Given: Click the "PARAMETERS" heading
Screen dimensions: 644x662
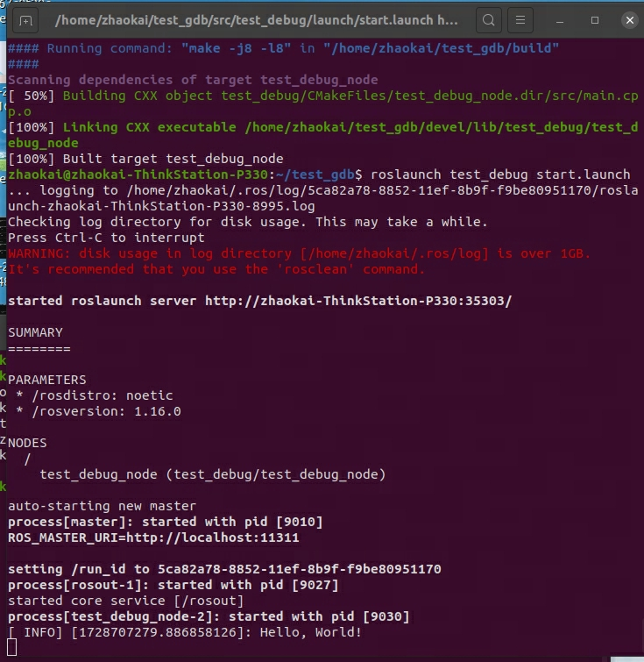Looking at the screenshot, I should (46, 380).
